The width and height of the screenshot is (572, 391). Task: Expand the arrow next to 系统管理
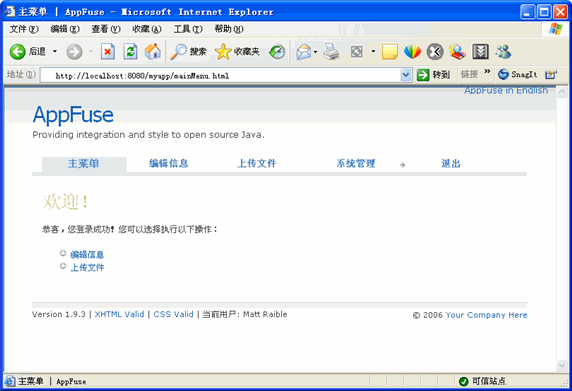[x=402, y=165]
